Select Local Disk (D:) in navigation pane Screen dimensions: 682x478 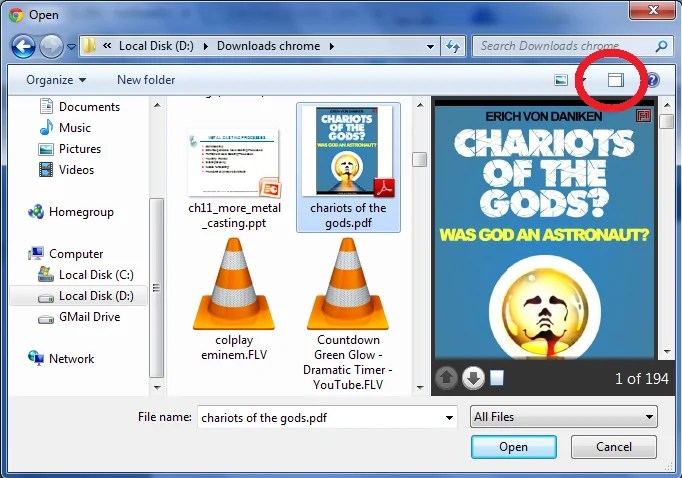point(79,296)
